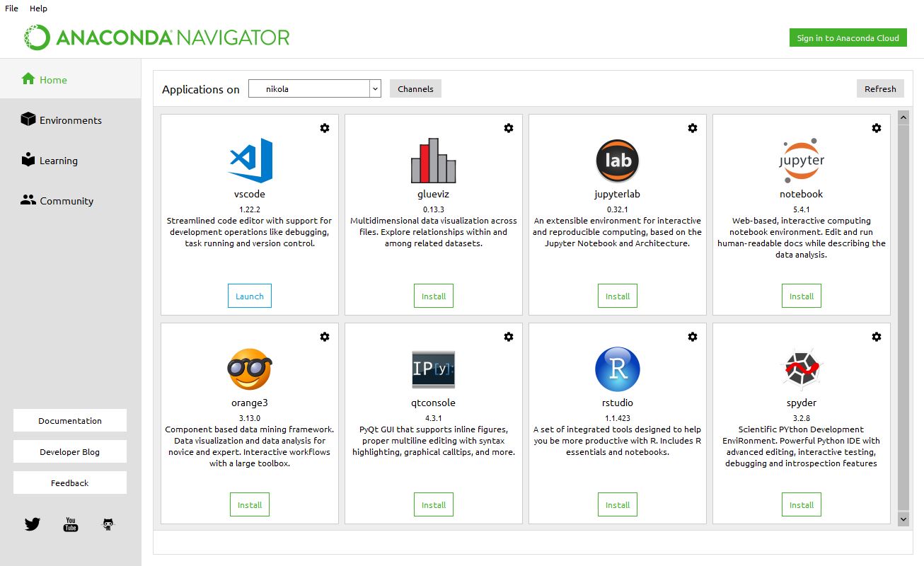This screenshot has height=566, width=924.
Task: Click the RStudio blue R logo
Action: coord(618,369)
